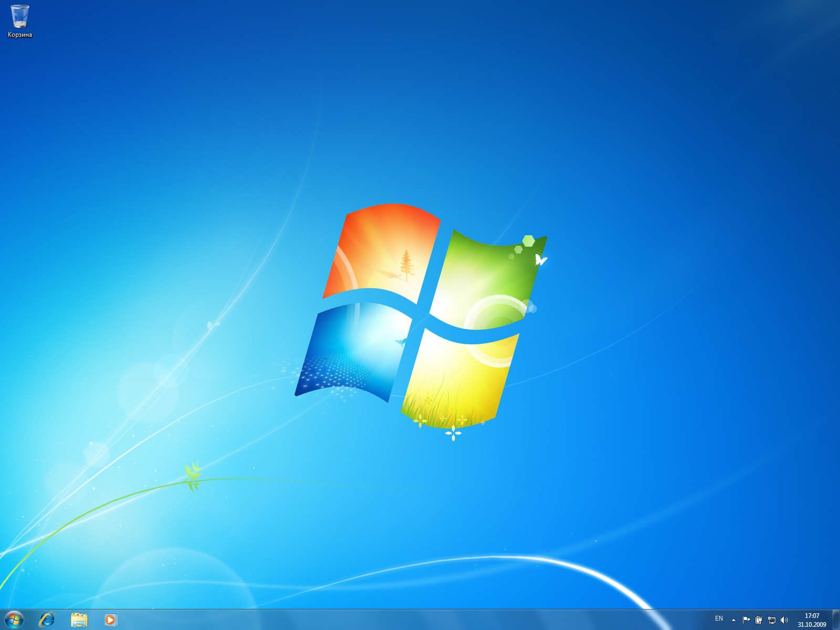
Task: Start Windows Media Player from the taskbar
Action: click(110, 620)
